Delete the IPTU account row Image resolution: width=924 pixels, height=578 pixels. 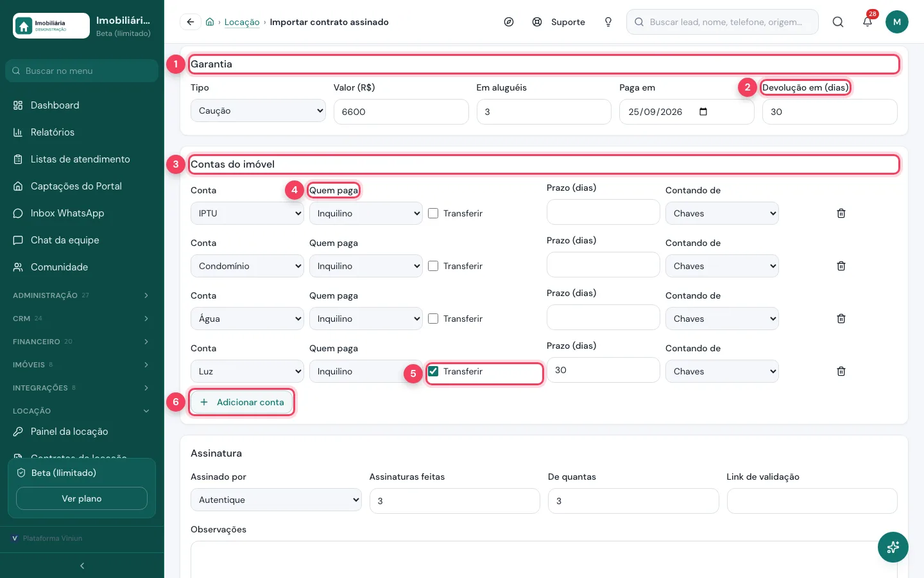coord(841,213)
